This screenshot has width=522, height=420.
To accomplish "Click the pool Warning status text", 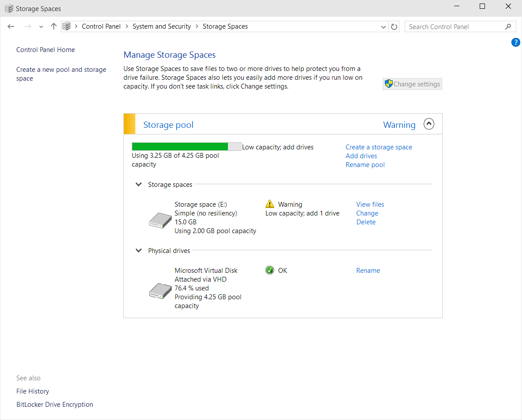I will pyautogui.click(x=399, y=125).
